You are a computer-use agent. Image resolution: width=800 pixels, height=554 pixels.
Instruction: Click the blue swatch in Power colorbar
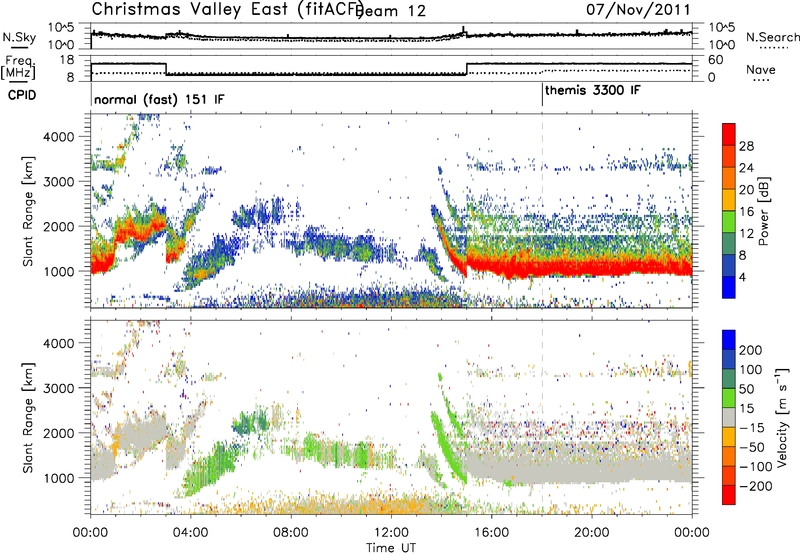pos(729,288)
